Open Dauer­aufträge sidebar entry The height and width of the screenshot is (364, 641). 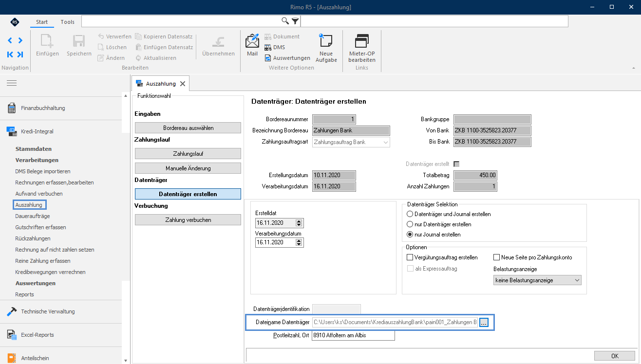33,216
